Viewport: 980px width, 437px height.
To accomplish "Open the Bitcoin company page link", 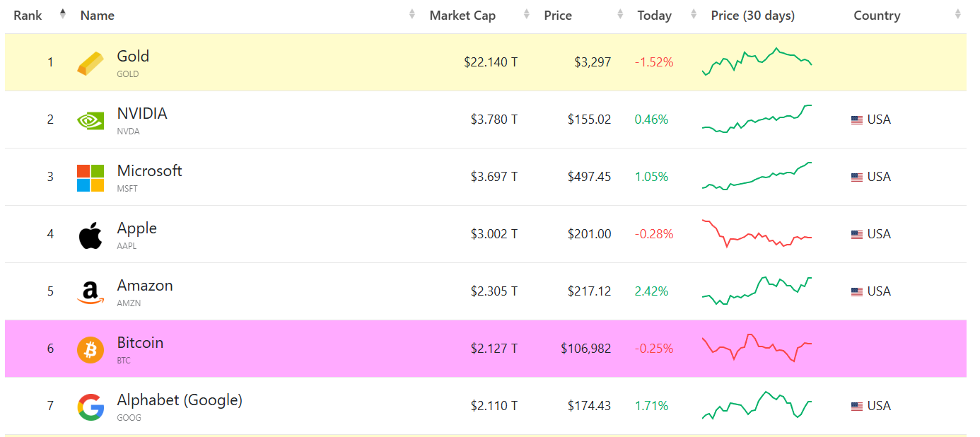I will pyautogui.click(x=140, y=342).
